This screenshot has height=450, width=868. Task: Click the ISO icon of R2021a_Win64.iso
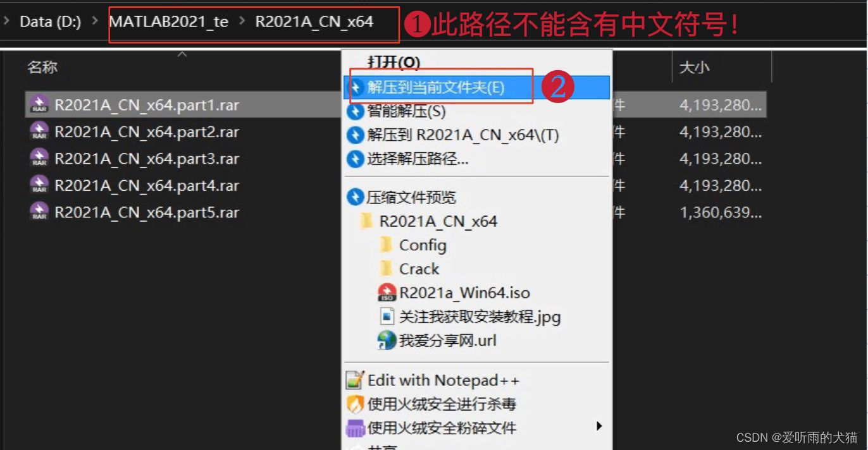click(x=387, y=293)
